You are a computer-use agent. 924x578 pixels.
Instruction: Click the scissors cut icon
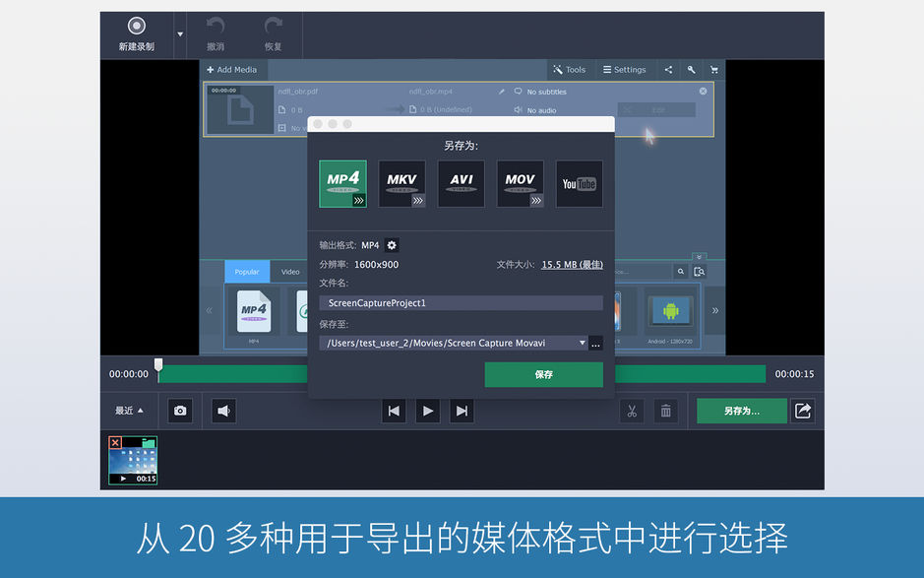632,411
